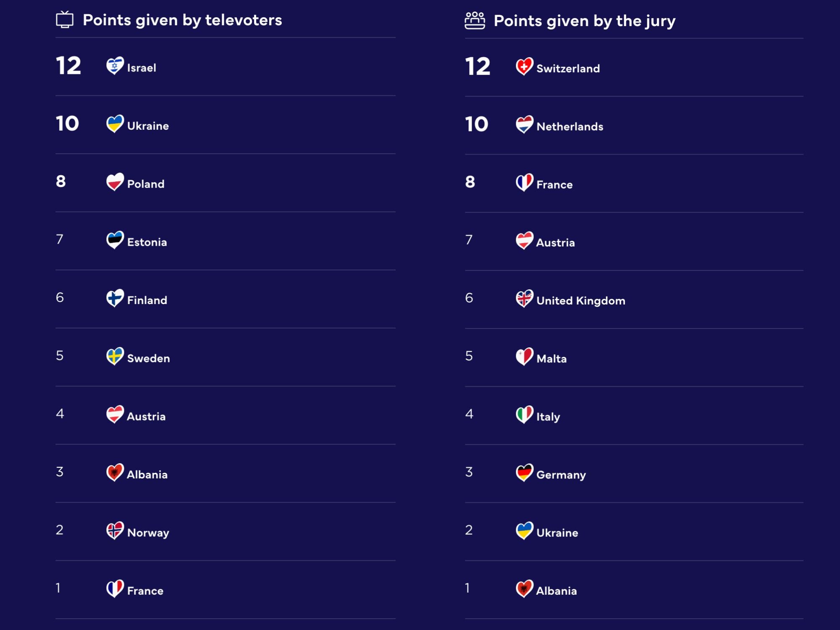Screen dimensions: 840x630
Task: Click the Germany heart flag icon
Action: (x=524, y=472)
